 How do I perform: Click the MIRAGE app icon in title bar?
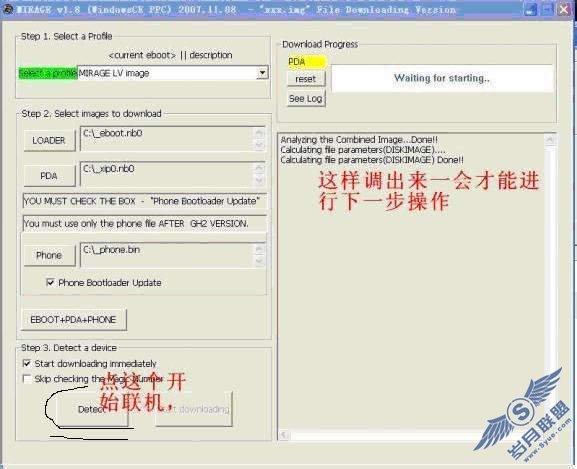pyautogui.click(x=8, y=10)
